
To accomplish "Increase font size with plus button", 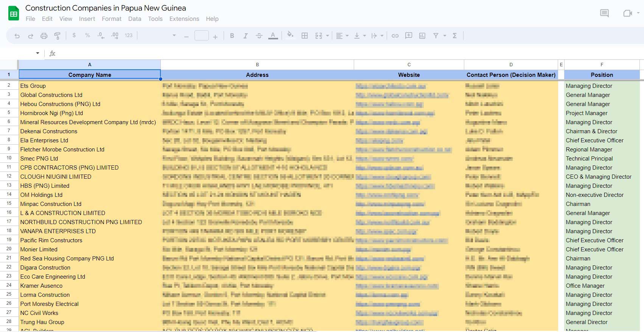I will pos(215,36).
